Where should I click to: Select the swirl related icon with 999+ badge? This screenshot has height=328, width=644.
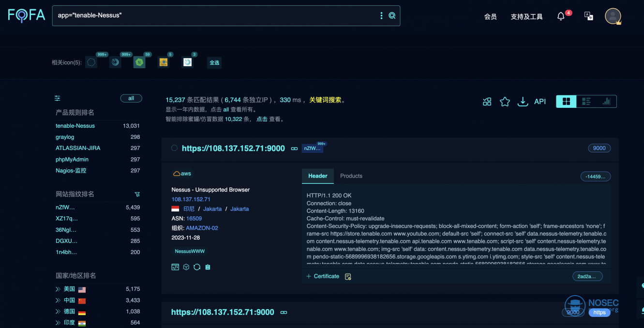(115, 62)
